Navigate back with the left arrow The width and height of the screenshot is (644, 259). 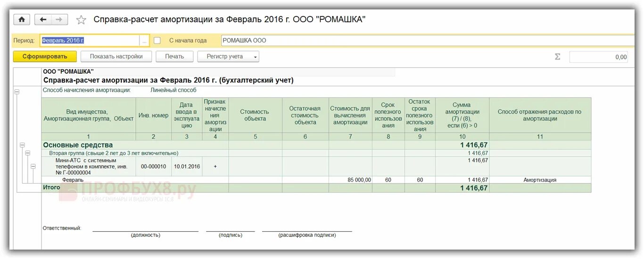(43, 19)
